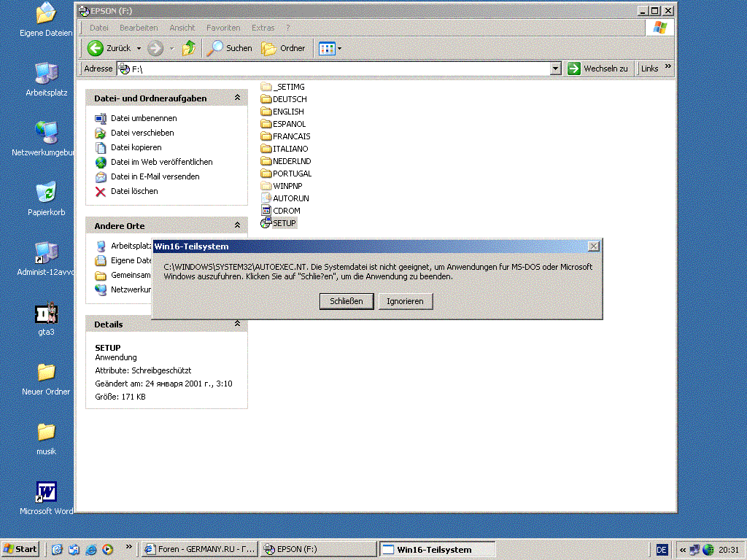This screenshot has width=747, height=560.
Task: Switch to EPSON (F:) taskbar button
Action: [x=320, y=549]
